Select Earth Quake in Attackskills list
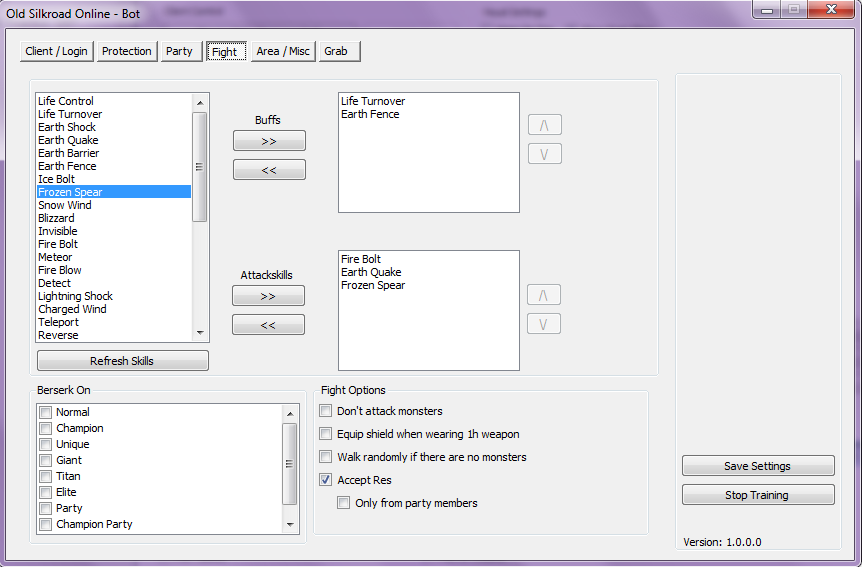Image resolution: width=862 pixels, height=567 pixels. pyautogui.click(x=428, y=272)
